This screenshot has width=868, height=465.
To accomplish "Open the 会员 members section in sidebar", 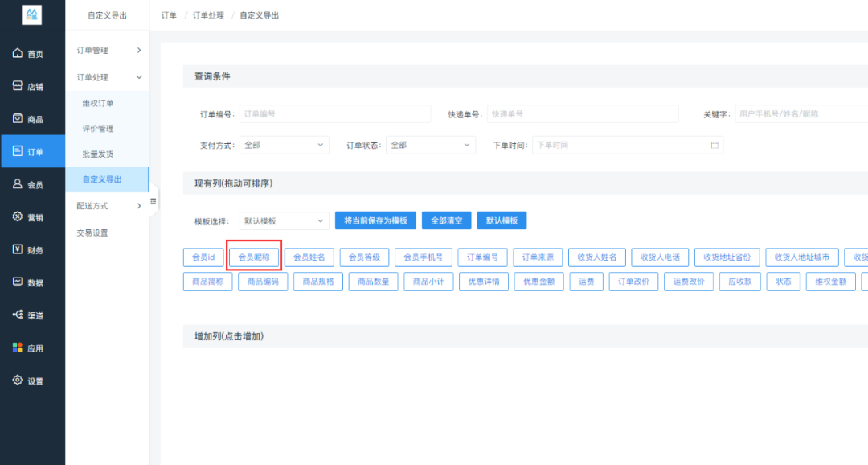I will 32,184.
